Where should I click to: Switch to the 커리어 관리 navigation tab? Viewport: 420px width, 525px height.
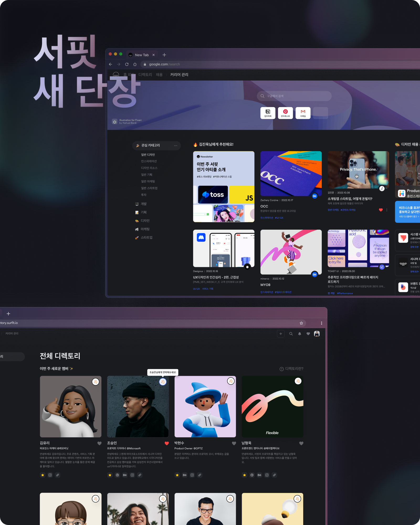point(179,75)
